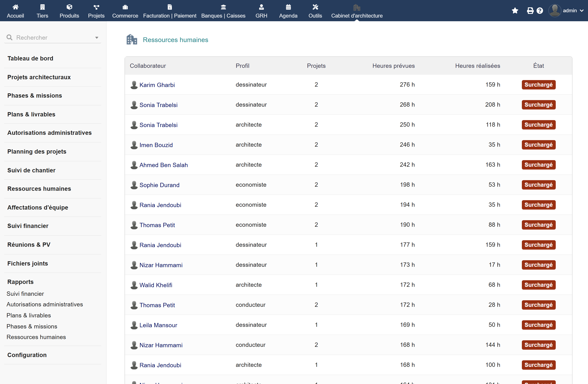Open the help question mark icon

coord(540,11)
